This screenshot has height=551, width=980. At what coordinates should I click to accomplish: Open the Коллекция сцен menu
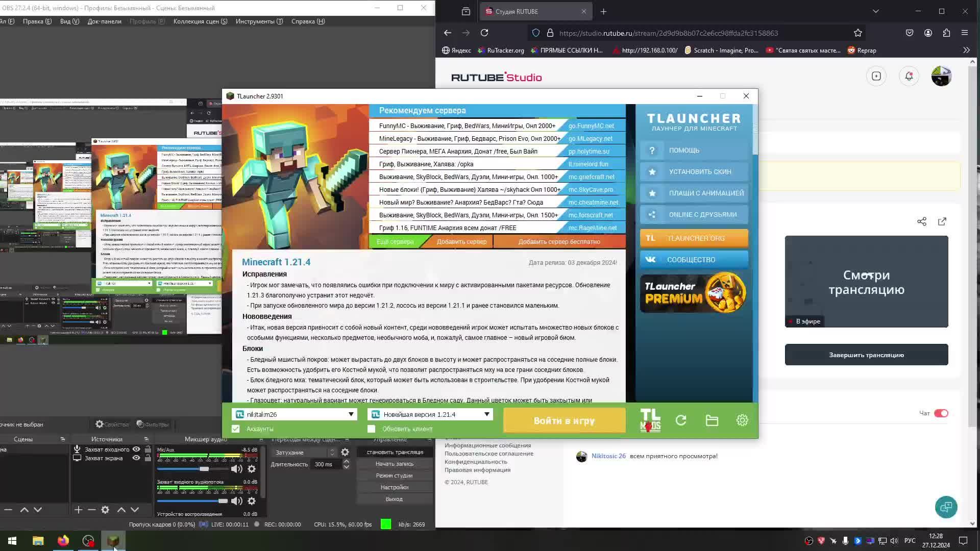[x=200, y=21]
